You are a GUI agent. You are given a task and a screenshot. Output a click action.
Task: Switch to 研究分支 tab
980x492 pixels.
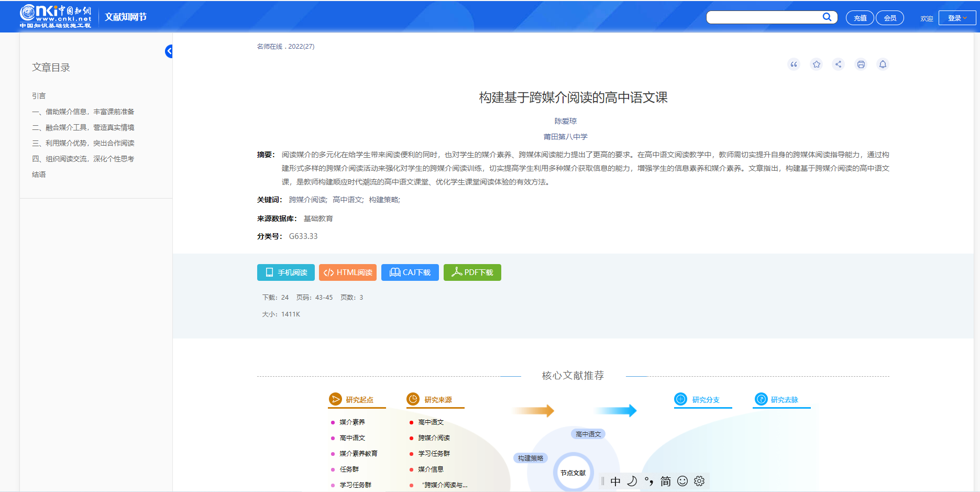pos(705,400)
